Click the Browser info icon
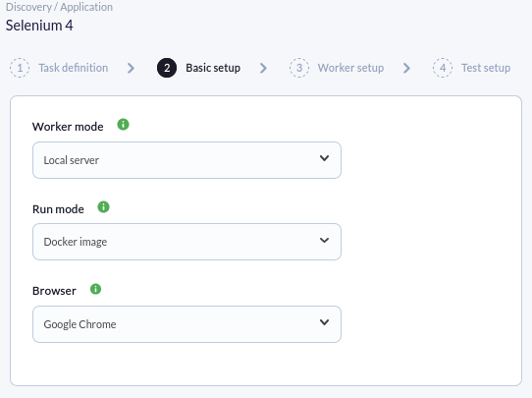 [x=95, y=289]
